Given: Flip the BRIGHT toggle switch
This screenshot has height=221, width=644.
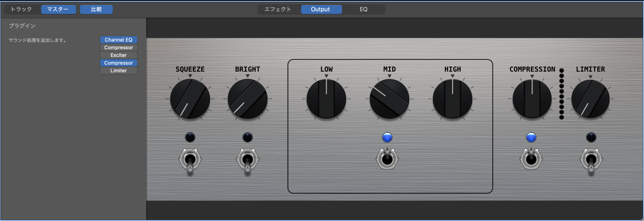Looking at the screenshot, I should point(248,160).
